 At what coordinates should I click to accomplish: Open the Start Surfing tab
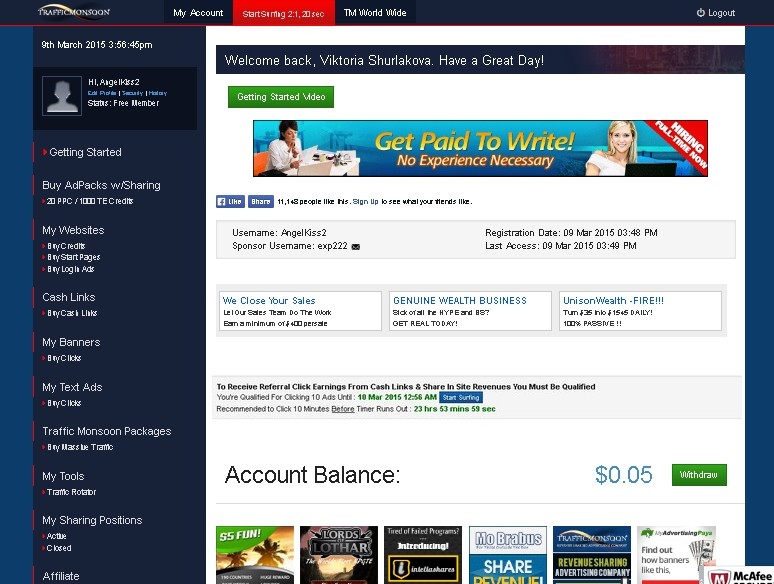(x=283, y=13)
